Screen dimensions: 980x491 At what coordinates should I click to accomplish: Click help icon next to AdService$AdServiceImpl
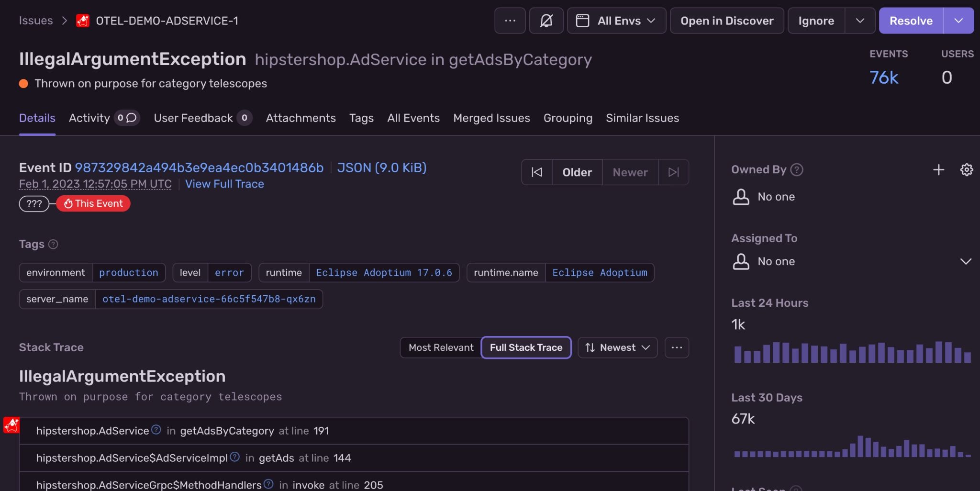234,457
